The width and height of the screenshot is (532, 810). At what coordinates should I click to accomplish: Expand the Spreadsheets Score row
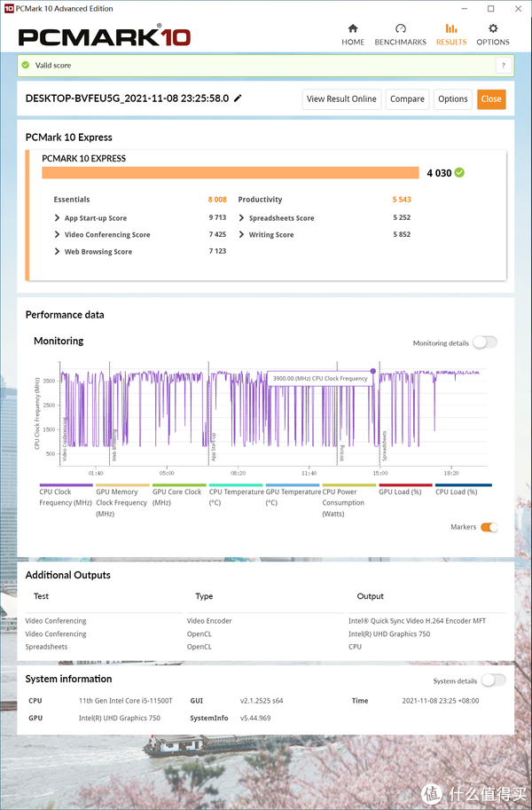(x=242, y=218)
